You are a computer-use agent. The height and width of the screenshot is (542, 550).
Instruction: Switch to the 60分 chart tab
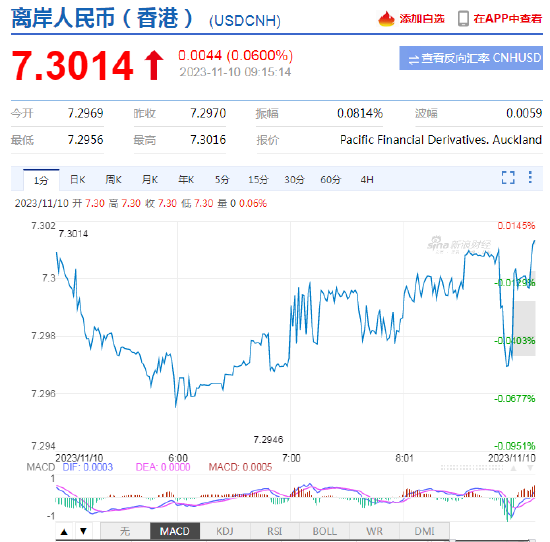pos(330,180)
